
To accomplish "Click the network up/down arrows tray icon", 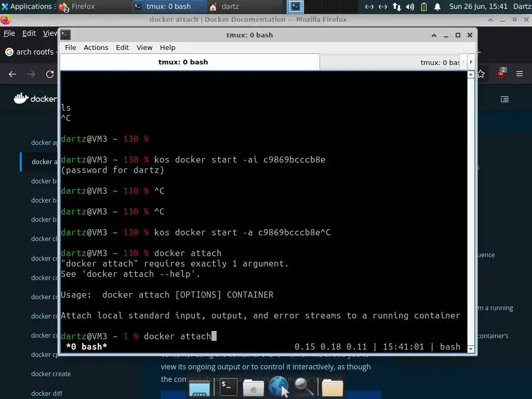I will 396,6.
